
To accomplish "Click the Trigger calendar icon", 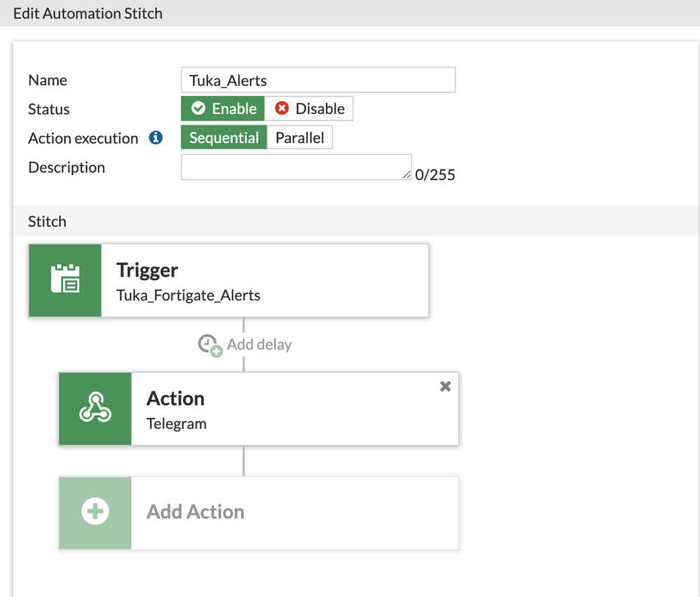I will pos(65,279).
